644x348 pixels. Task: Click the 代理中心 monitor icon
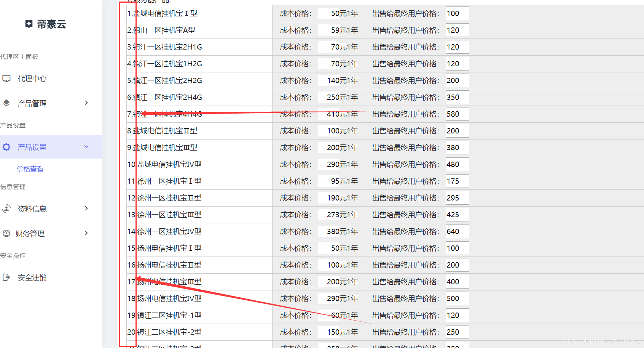tap(6, 79)
